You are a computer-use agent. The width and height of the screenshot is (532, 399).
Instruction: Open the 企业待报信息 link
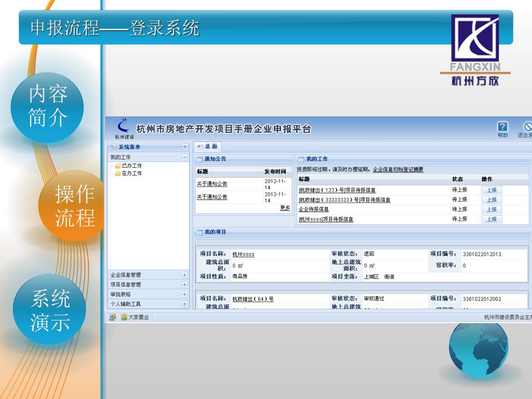313,209
